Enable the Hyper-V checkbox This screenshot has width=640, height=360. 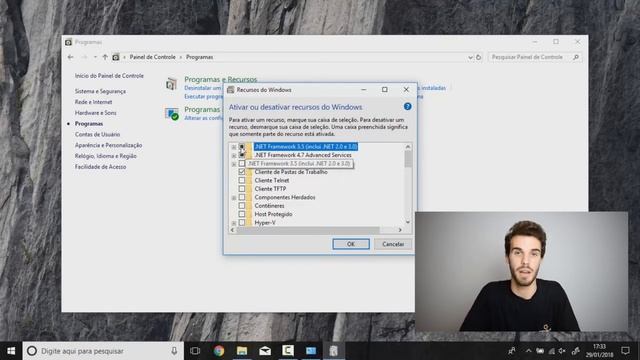click(x=242, y=222)
